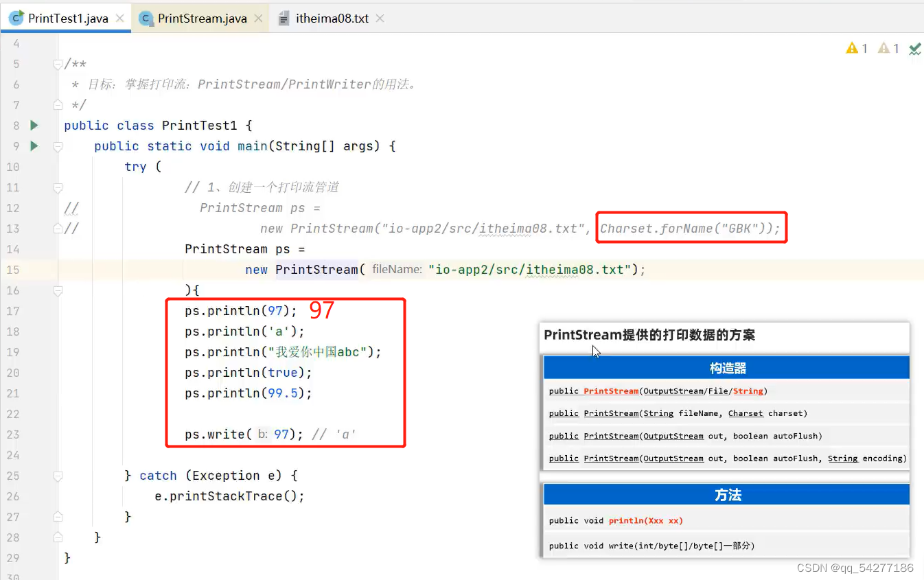Click the ps.println(99.5) statement
Screen dimensions: 924x580
click(x=249, y=393)
